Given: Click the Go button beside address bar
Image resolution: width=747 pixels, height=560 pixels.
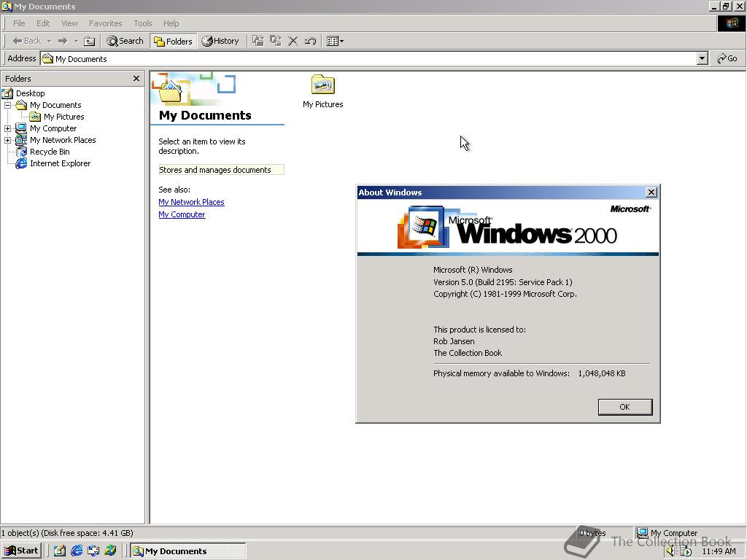Looking at the screenshot, I should click(x=727, y=58).
